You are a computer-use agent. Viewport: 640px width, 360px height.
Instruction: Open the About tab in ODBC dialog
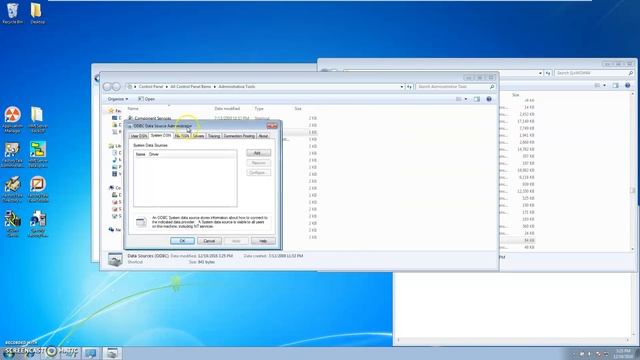[x=263, y=136]
